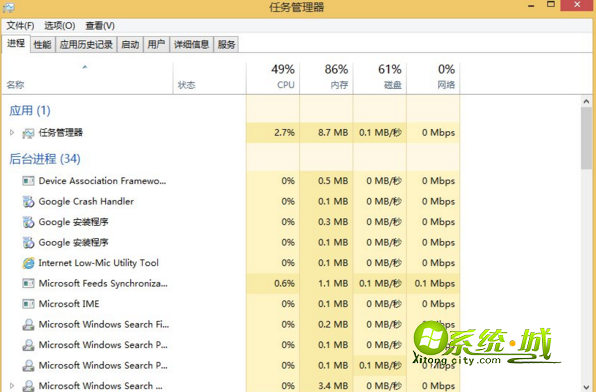Sort by the 86% 内存 column header

coord(326,78)
